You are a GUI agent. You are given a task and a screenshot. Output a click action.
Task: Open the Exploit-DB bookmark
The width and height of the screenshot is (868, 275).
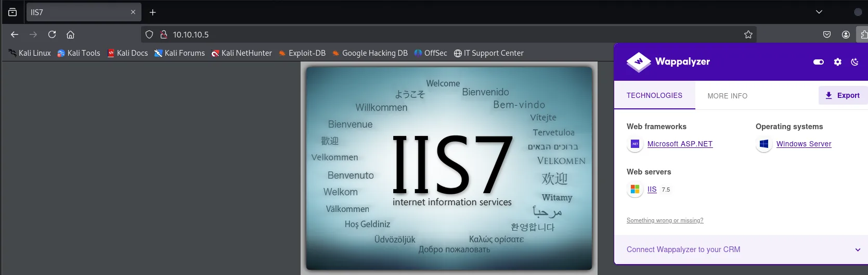click(x=302, y=53)
